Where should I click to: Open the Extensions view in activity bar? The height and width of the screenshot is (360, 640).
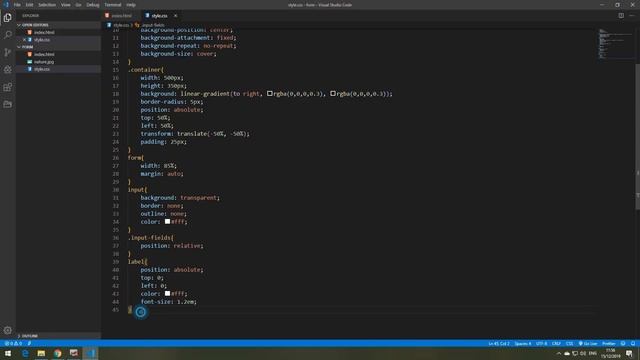tap(8, 87)
